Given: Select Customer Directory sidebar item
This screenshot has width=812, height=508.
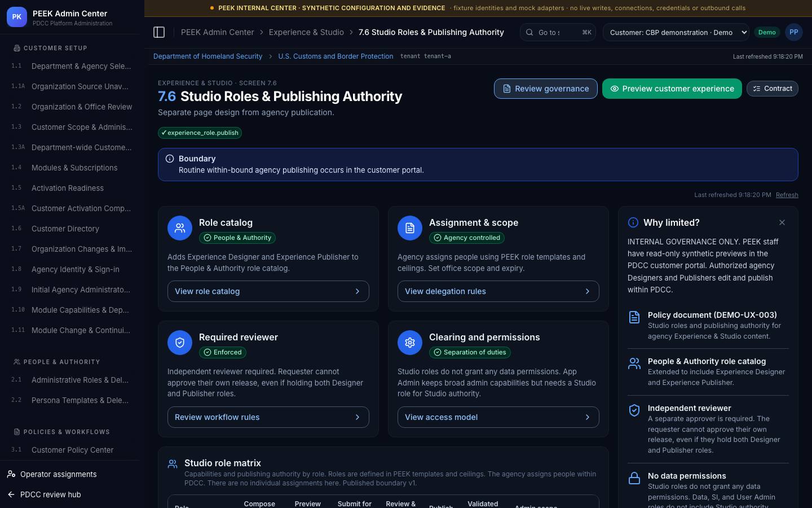Looking at the screenshot, I should tap(72, 229).
